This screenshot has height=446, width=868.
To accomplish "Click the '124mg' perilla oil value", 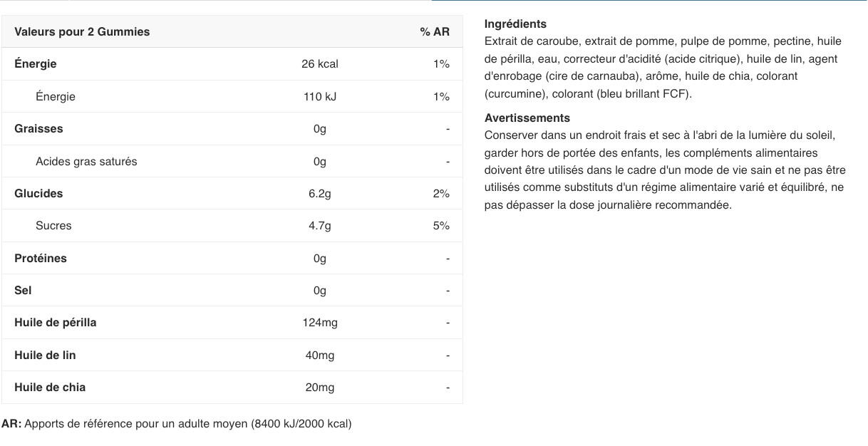I will click(320, 323).
